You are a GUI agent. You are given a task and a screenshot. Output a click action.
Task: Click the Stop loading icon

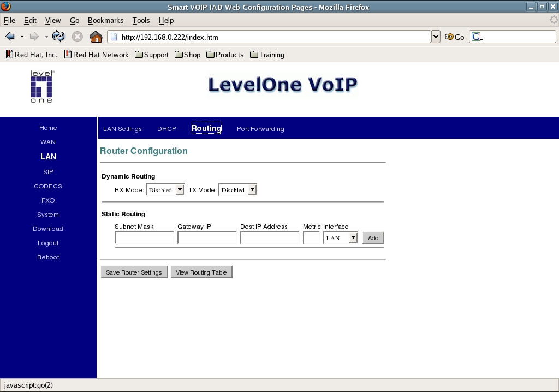(78, 37)
